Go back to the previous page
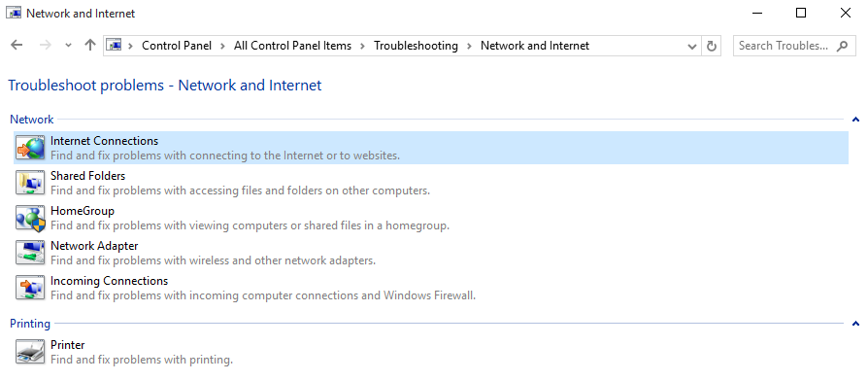Screen dimensions: 868x381 click(x=17, y=46)
